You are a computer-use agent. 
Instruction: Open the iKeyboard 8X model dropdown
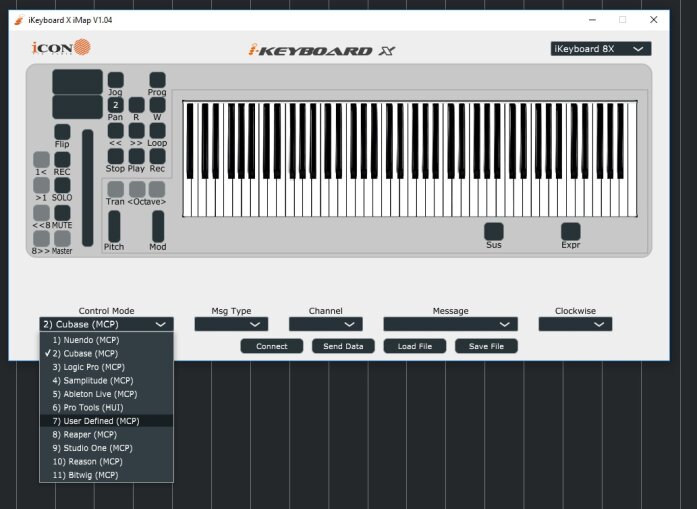pyautogui.click(x=601, y=48)
